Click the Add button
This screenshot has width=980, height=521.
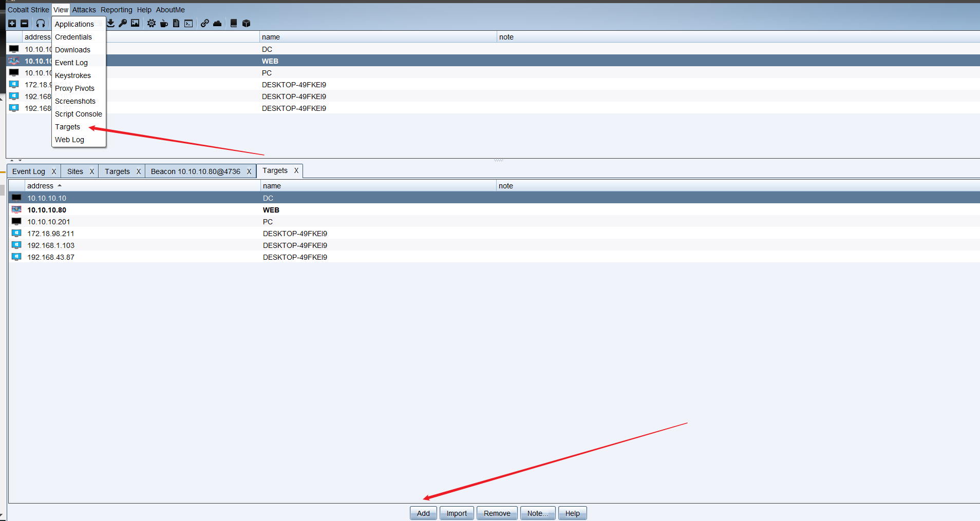pos(423,513)
